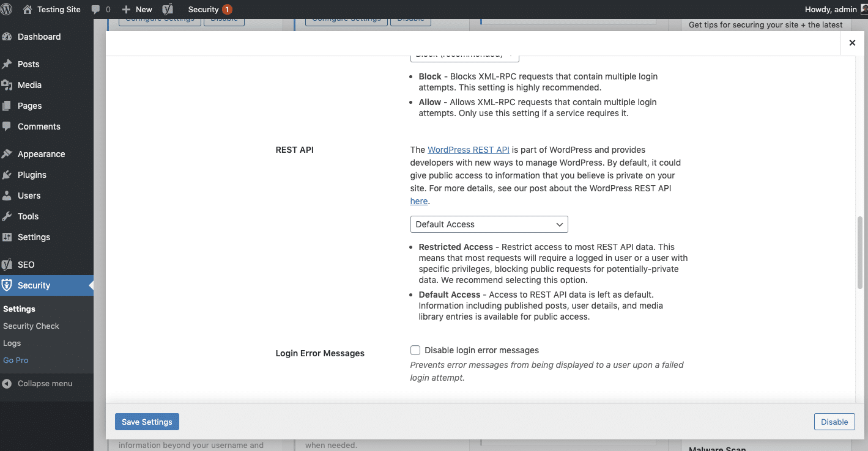Viewport: 868px width, 451px height.
Task: Open the REST API Default Access dropdown
Action: pos(489,224)
